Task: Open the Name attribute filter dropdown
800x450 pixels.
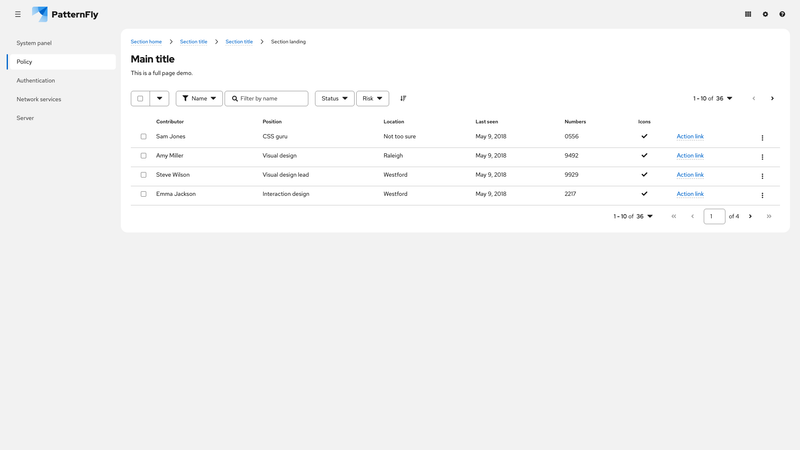Action: [x=199, y=99]
